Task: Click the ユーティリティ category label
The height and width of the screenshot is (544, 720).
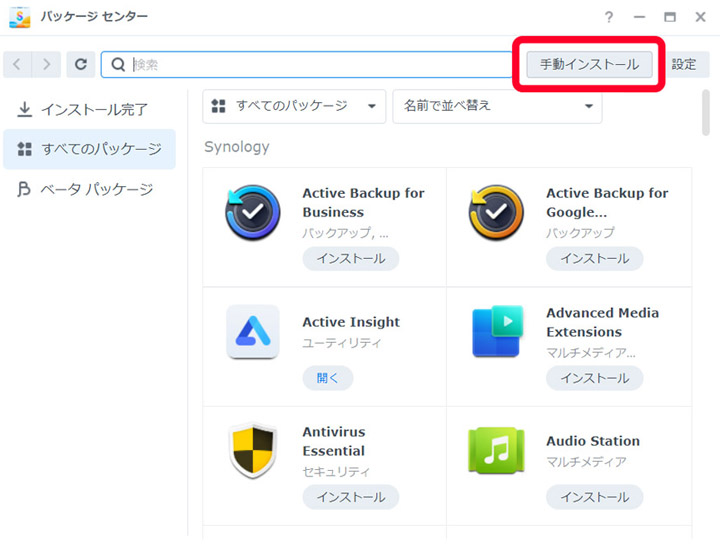Action: click(x=342, y=343)
